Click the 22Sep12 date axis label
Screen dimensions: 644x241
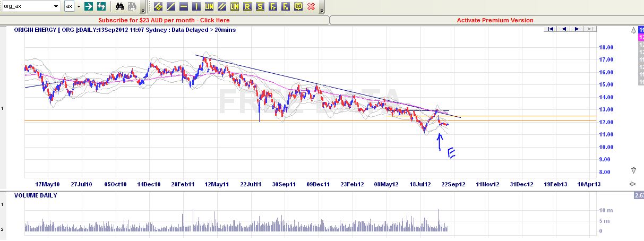(x=454, y=184)
